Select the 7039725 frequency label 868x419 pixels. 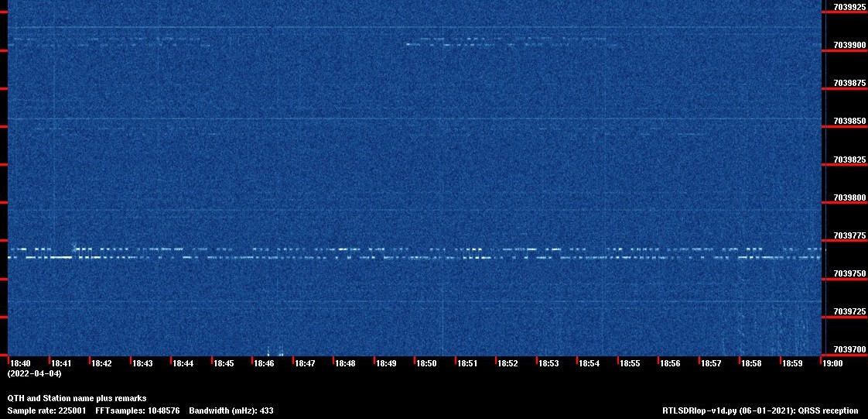(849, 312)
